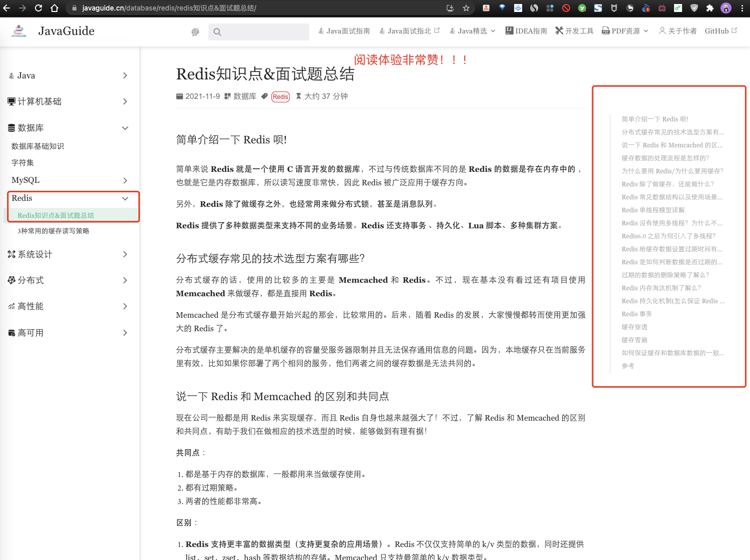The width and height of the screenshot is (750, 560).
Task: Open the 开发工具 nav item
Action: click(x=575, y=31)
